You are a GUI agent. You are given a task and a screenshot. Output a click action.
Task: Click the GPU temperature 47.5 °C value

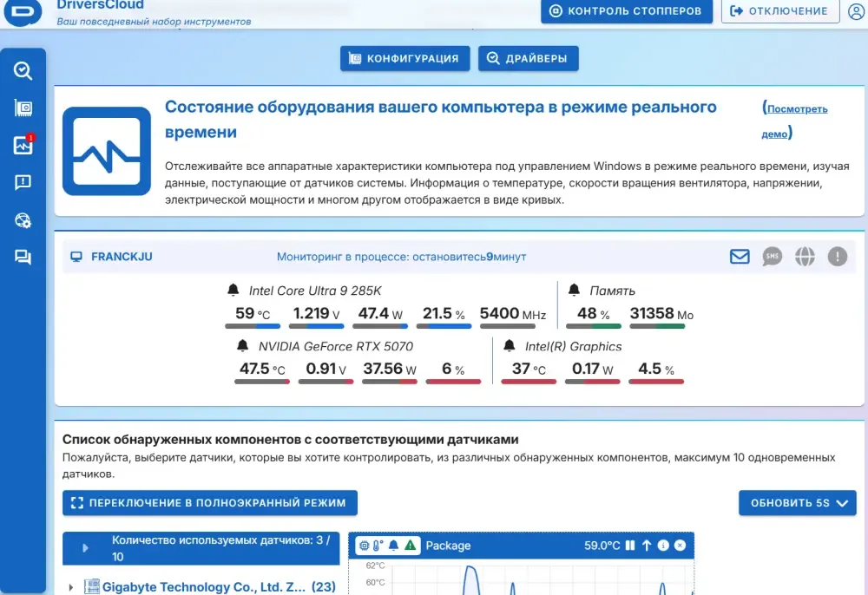pyautogui.click(x=262, y=369)
